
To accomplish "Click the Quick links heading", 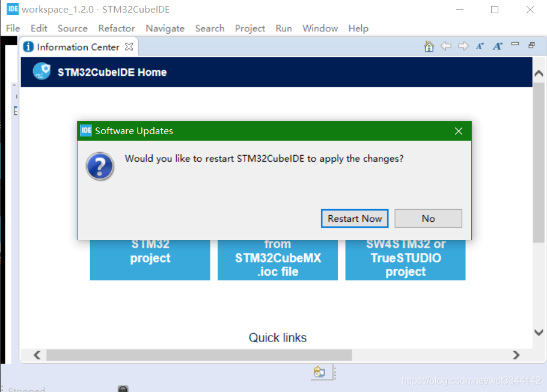I will tap(278, 337).
